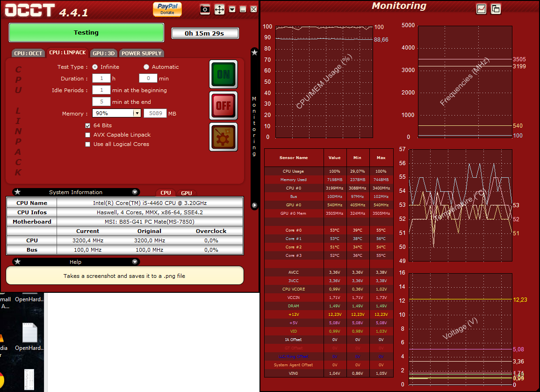Click the MSI: B85-G41 PC Mate motherboard cell

point(150,221)
